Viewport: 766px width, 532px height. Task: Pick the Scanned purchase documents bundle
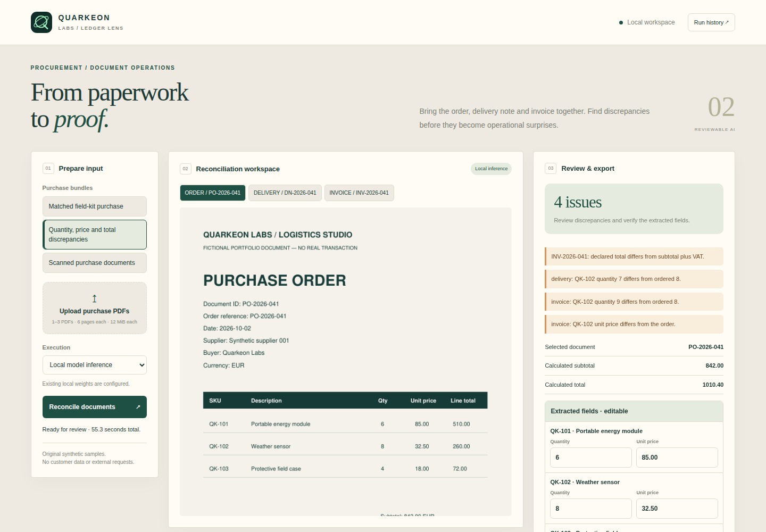click(95, 263)
